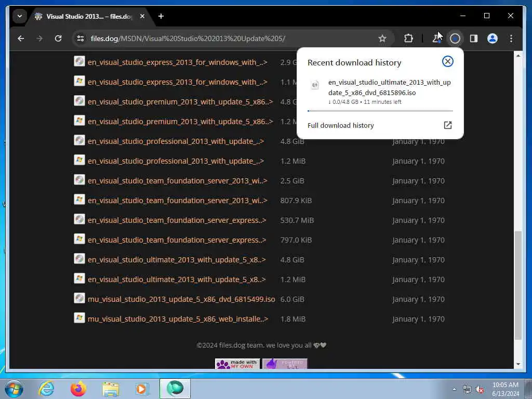Image resolution: width=532 pixels, height=399 pixels.
Task: Close the Visual Studio 2013 tab
Action: pos(142,16)
